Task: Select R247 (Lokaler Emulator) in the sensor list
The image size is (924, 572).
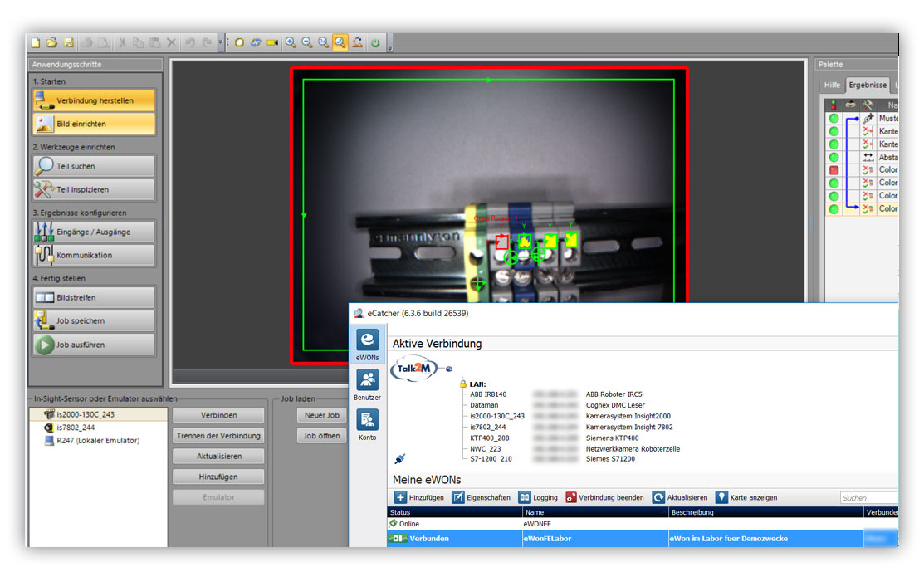Action: point(98,441)
